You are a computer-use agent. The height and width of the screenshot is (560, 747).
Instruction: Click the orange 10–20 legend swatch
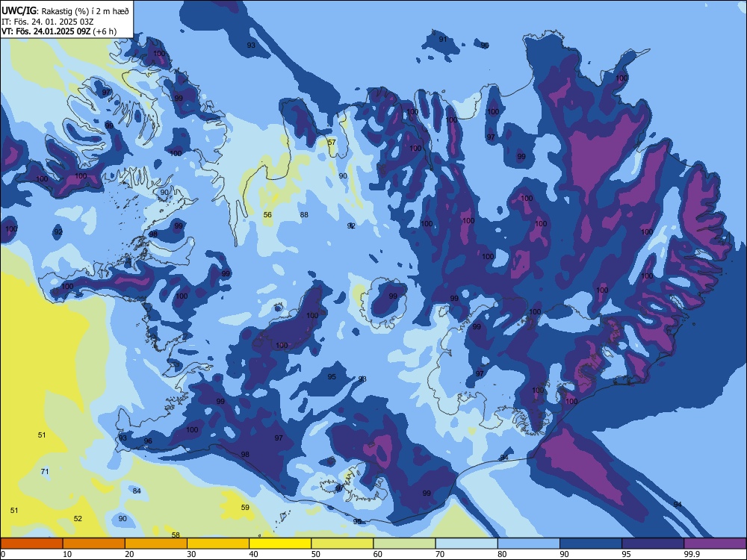point(94,544)
